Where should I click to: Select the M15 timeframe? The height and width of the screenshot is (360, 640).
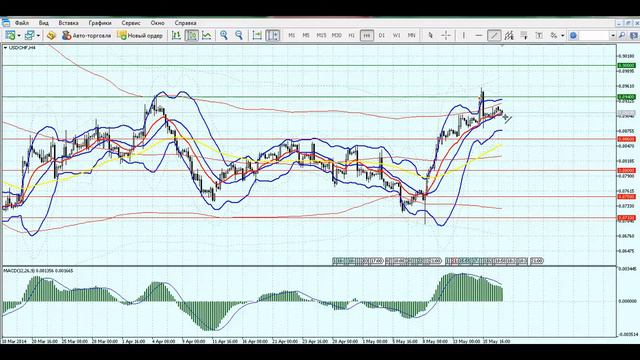pyautogui.click(x=321, y=36)
